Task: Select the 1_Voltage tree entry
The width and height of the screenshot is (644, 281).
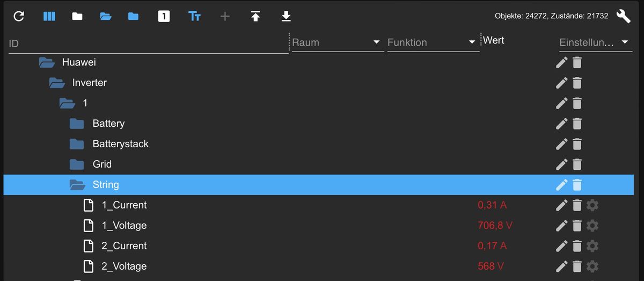Action: coord(125,225)
